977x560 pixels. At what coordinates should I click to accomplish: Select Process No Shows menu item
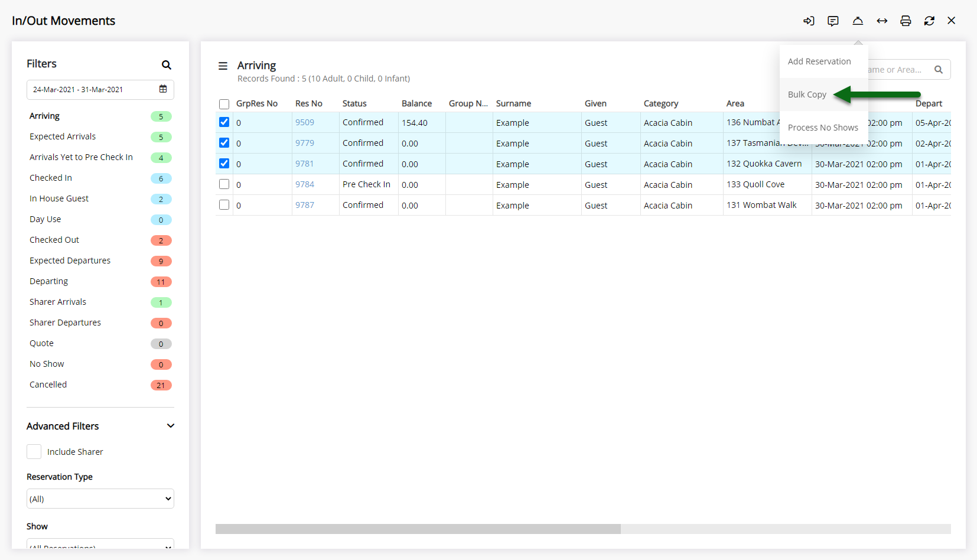pos(823,128)
